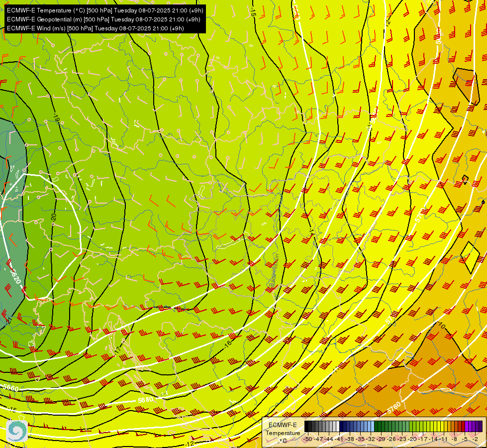Image resolution: width=487 pixels, height=448 pixels.
Task: Click the -20 legend scale value
Action: [x=412, y=439]
